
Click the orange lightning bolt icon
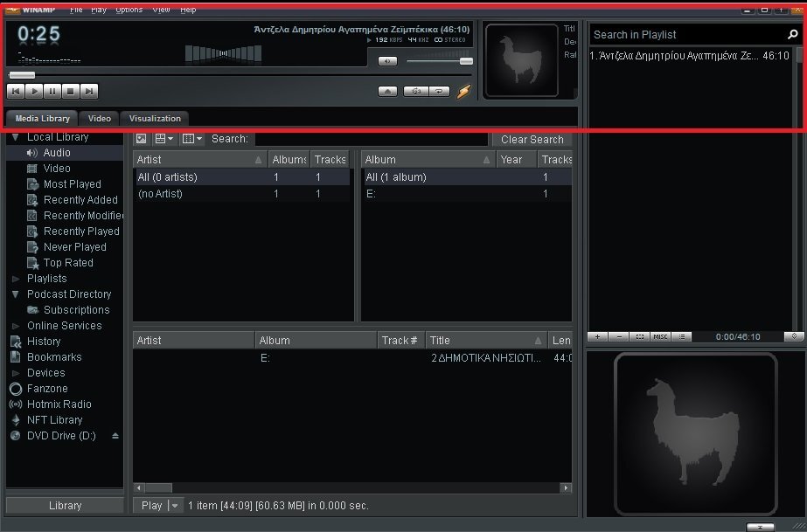[x=463, y=92]
